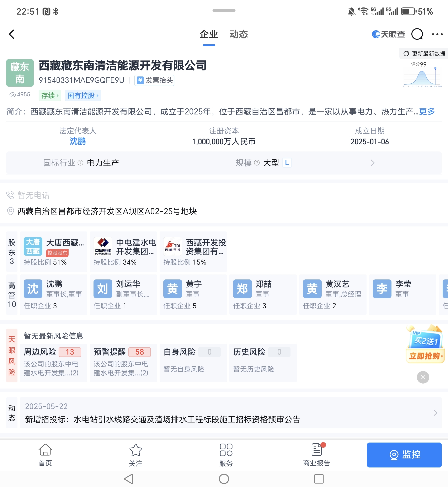Tap the Android recent apps square
Screen dimensions: 448x487
tap(319, 479)
